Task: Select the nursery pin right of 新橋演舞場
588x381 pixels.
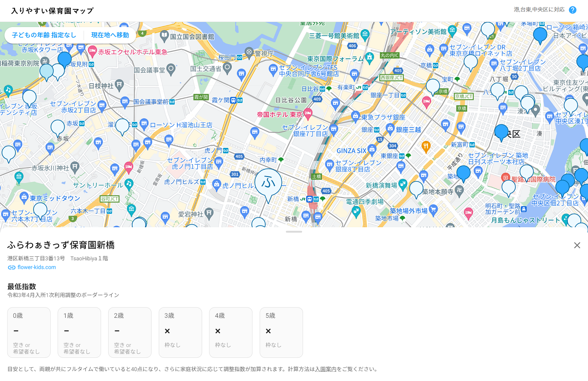Action: 416,189
